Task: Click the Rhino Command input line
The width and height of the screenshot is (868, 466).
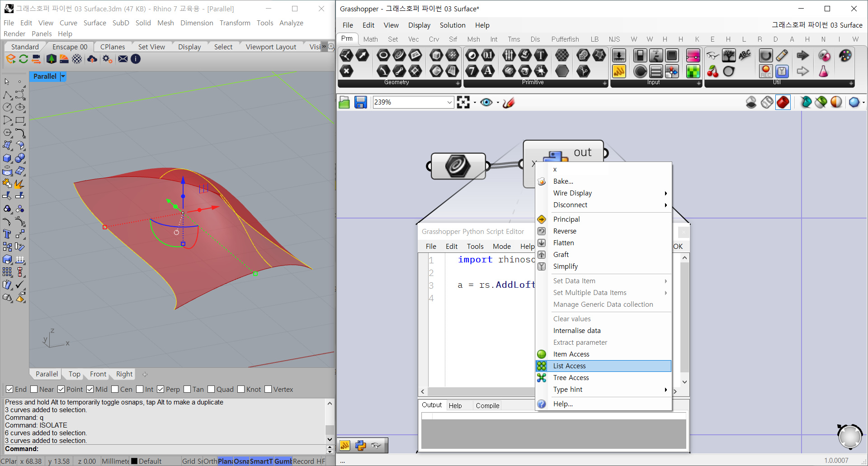Action: [x=164, y=449]
